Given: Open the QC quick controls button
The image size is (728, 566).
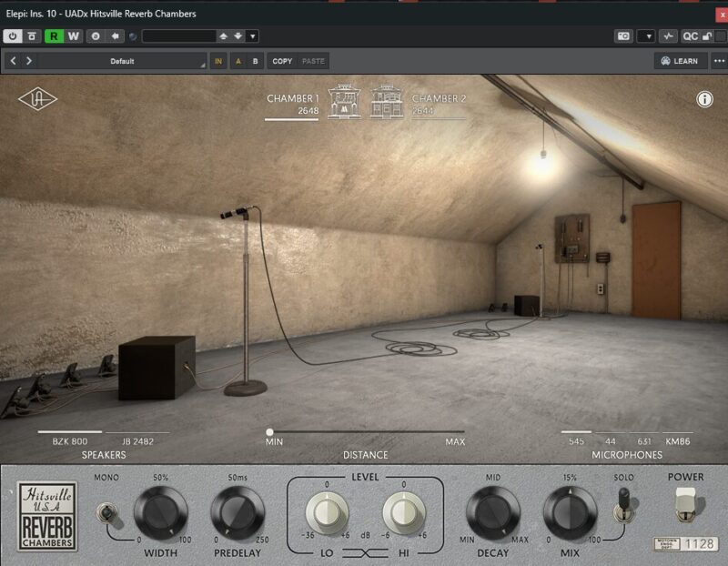Looking at the screenshot, I should pyautogui.click(x=690, y=36).
